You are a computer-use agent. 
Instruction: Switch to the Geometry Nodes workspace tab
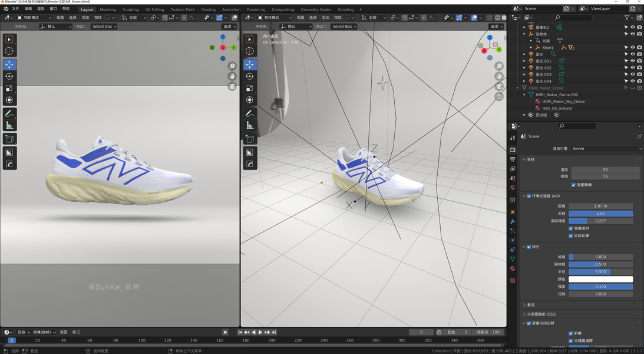pos(315,9)
